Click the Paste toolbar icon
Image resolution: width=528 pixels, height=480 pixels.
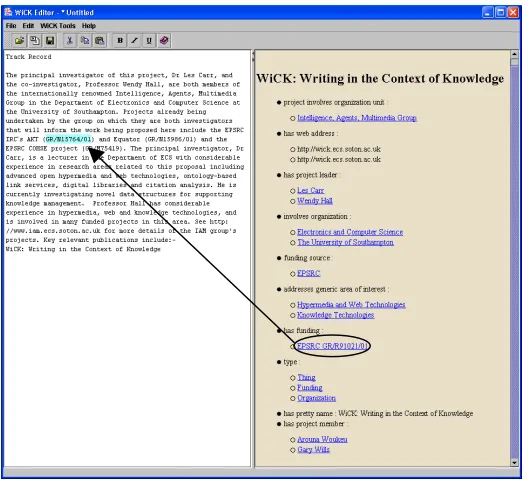pos(100,41)
